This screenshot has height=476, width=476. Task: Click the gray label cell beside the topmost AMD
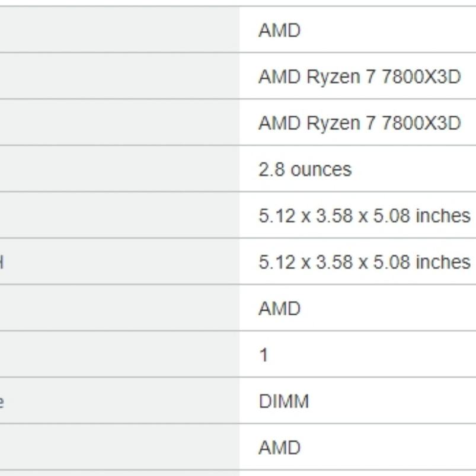coord(119,30)
